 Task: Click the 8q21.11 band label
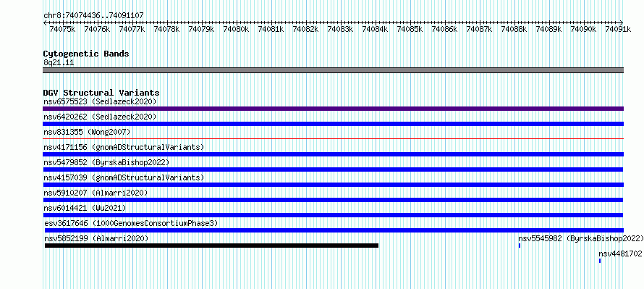point(59,63)
